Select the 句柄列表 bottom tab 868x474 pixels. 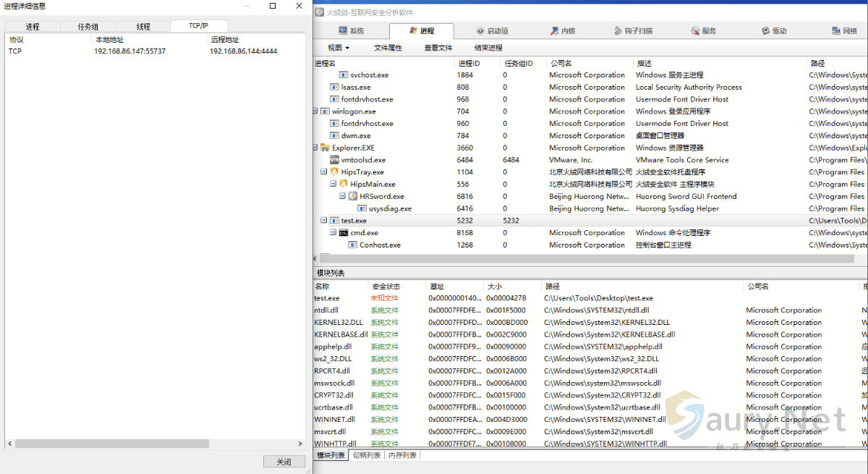[x=367, y=455]
